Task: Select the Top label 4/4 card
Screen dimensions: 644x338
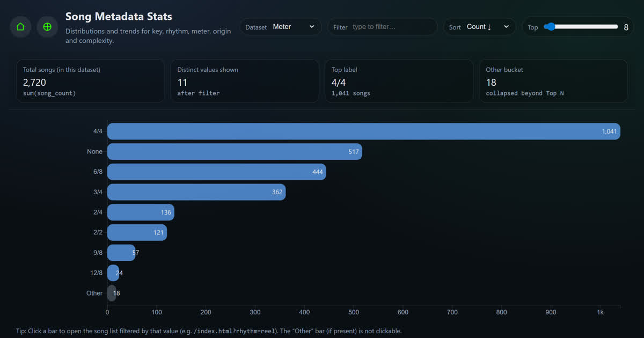Action: pos(399,80)
